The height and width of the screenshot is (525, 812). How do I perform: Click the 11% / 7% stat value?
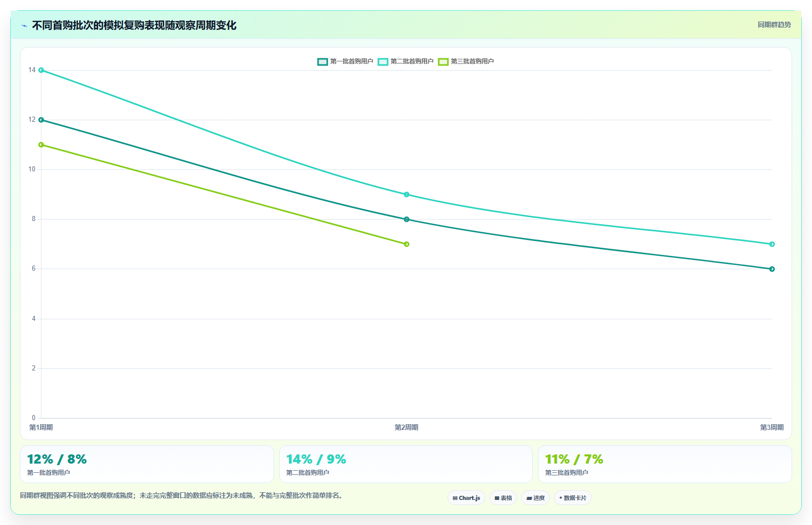(574, 459)
